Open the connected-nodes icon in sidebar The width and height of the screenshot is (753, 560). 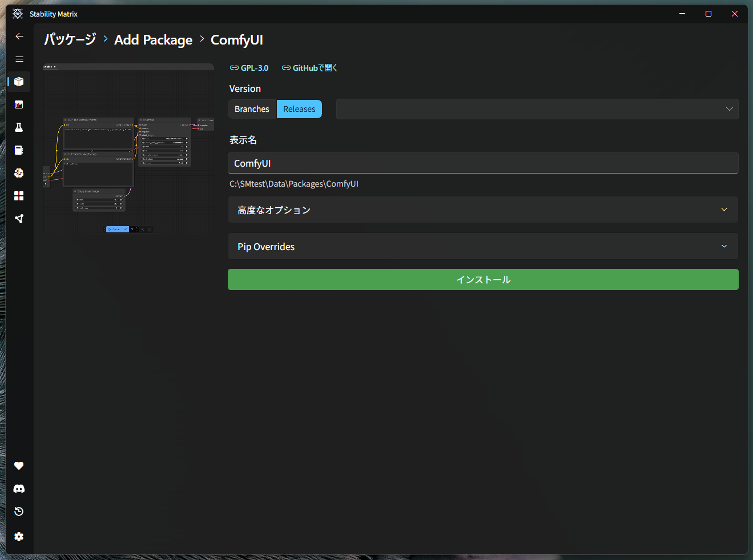point(19,219)
